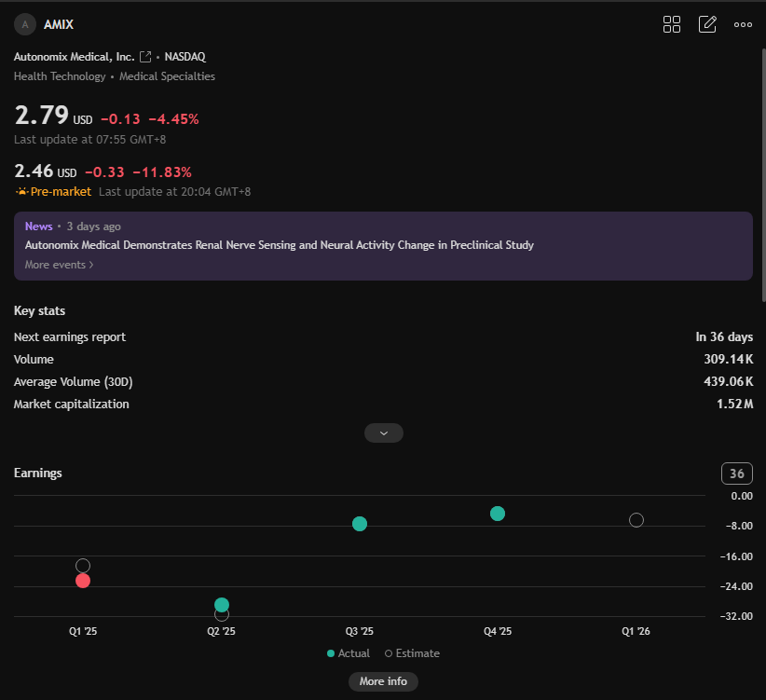
Task: Click Autonomix Medical, Inc. company name
Action: click(74, 57)
